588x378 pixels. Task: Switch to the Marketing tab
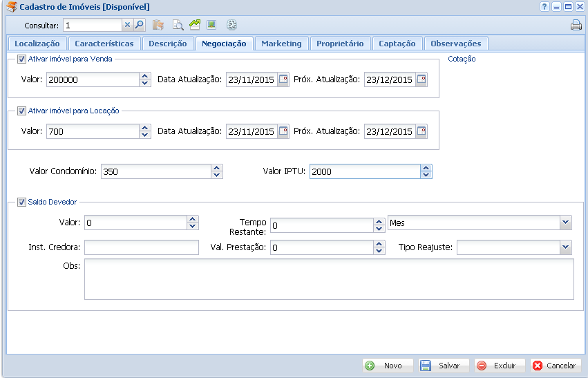pos(281,44)
